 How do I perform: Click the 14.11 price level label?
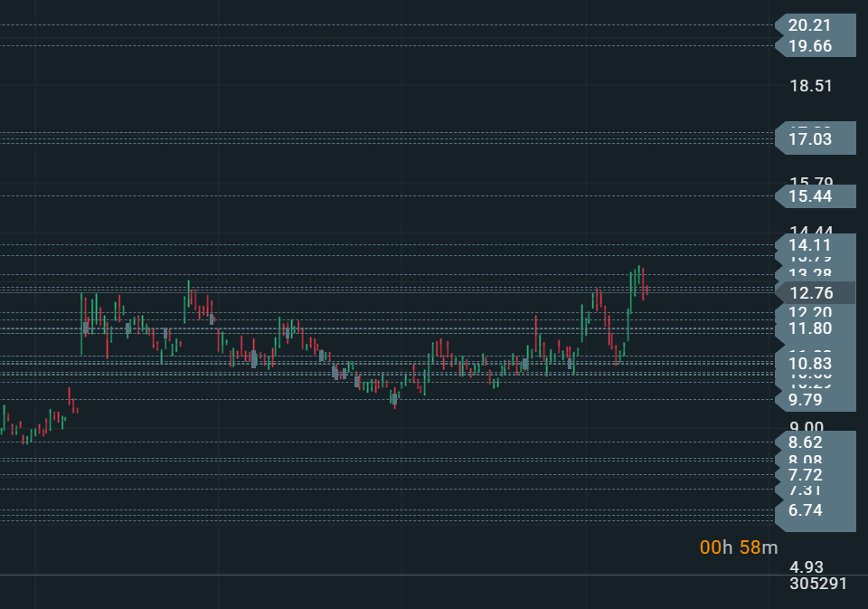pyautogui.click(x=815, y=244)
